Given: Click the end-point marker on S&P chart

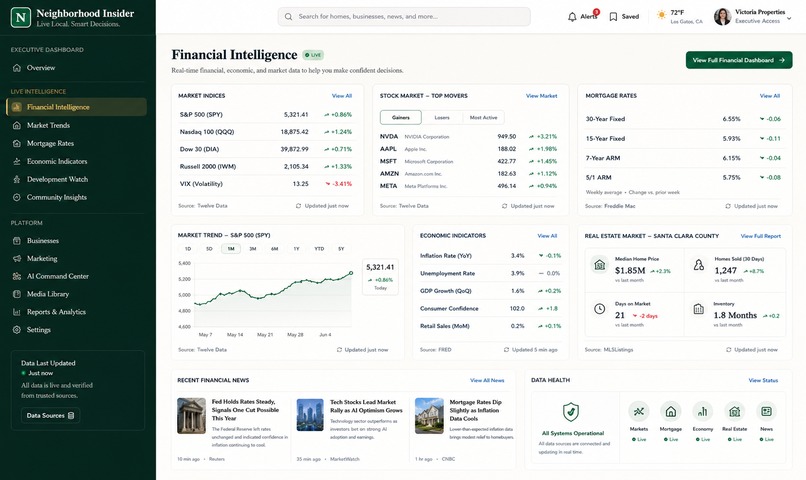Looking at the screenshot, I should [352, 273].
